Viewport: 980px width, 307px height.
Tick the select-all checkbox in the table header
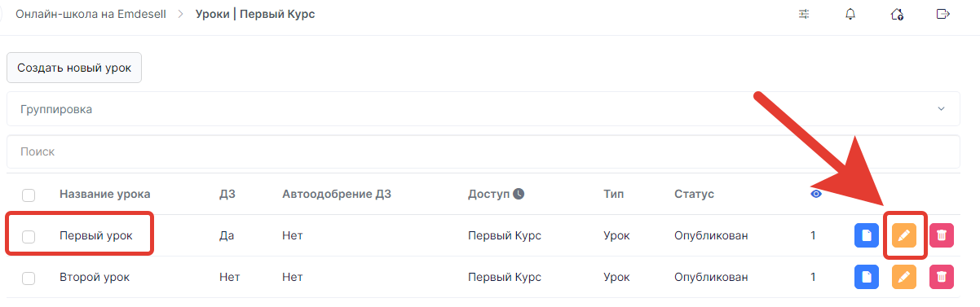pyautogui.click(x=29, y=195)
